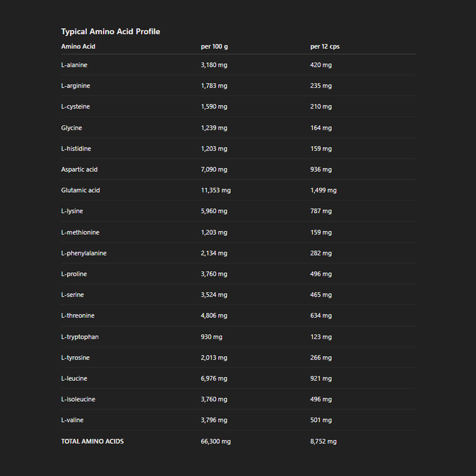Image resolution: width=476 pixels, height=476 pixels.
Task: Select the L-alanine row label
Action: pyautogui.click(x=74, y=65)
